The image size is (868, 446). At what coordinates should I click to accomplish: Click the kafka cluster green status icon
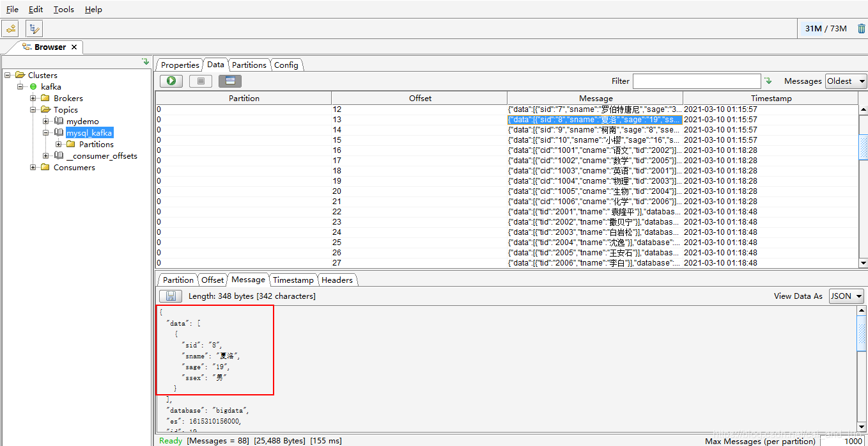[x=33, y=87]
